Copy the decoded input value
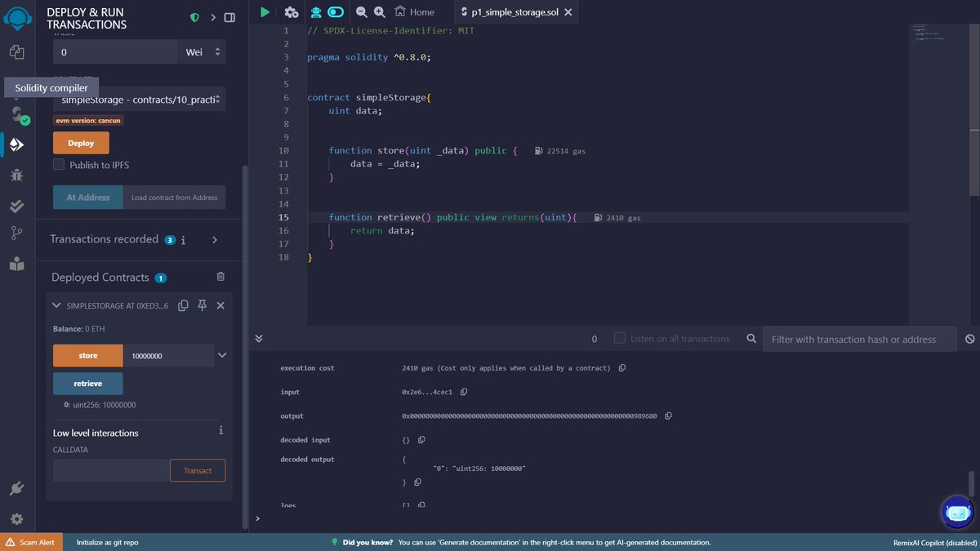The height and width of the screenshot is (551, 980). [421, 440]
